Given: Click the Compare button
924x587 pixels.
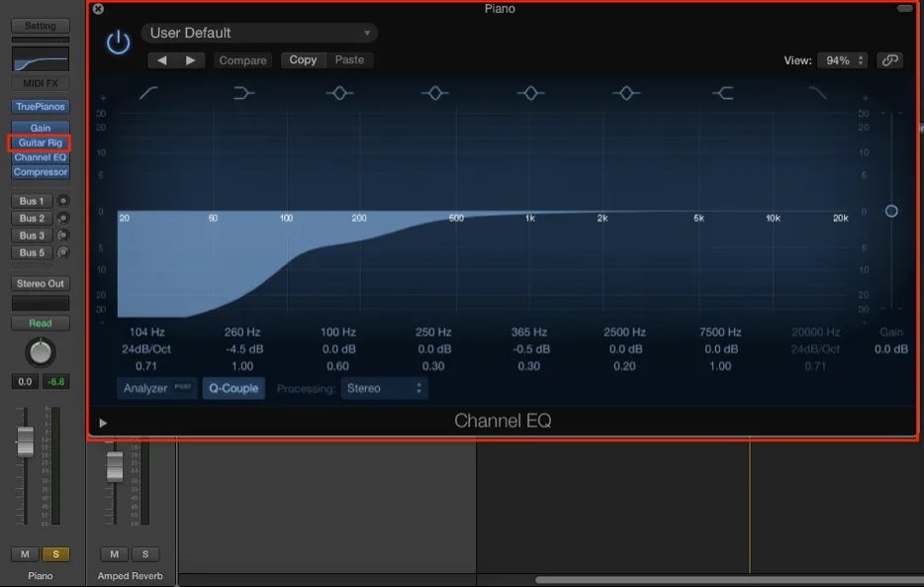Looking at the screenshot, I should pyautogui.click(x=242, y=60).
